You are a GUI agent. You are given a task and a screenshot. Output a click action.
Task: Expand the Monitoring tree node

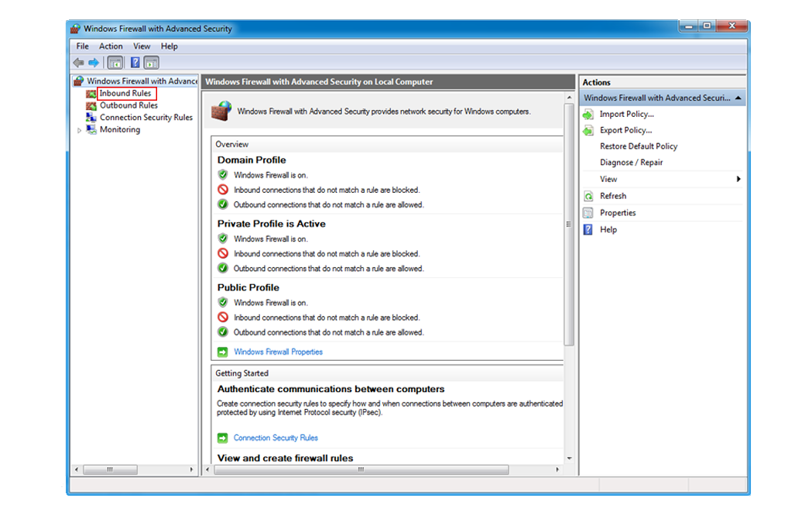(79, 130)
